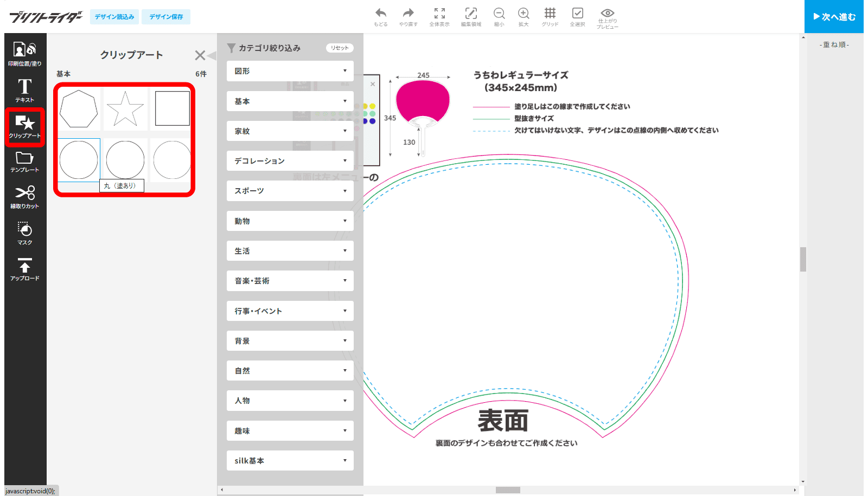Click デザイン保存 button
The height and width of the screenshot is (496, 868).
coord(166,17)
